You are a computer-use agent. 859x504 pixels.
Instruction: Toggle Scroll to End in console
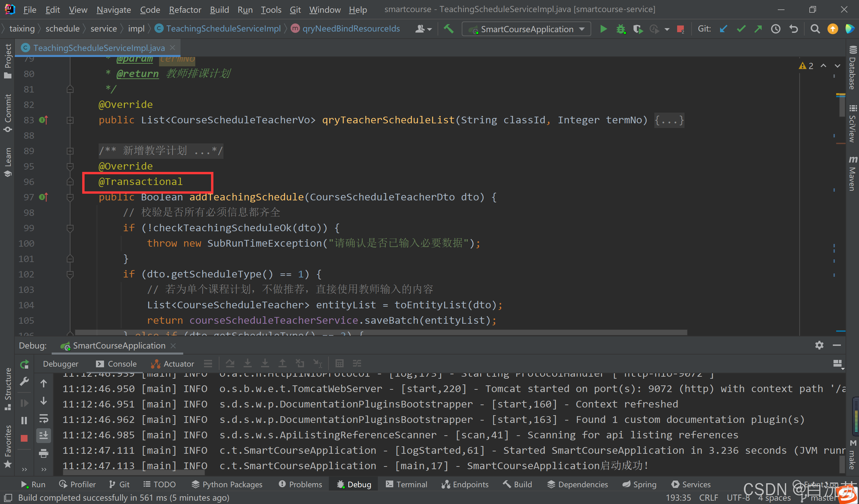tap(44, 436)
